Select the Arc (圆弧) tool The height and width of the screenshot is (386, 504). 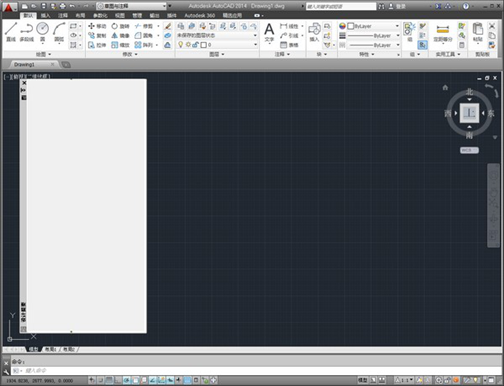59,32
